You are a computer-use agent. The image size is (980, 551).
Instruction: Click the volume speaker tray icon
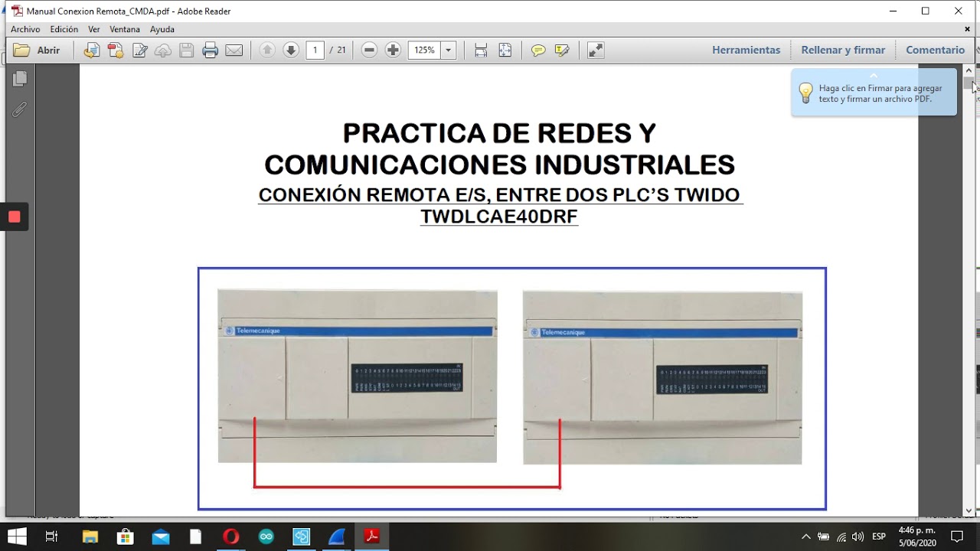[857, 536]
